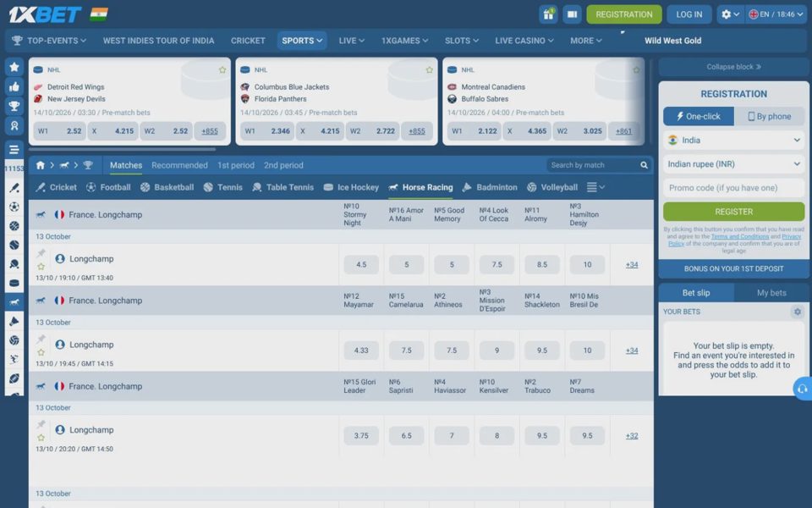Collapse the right block

coord(734,67)
